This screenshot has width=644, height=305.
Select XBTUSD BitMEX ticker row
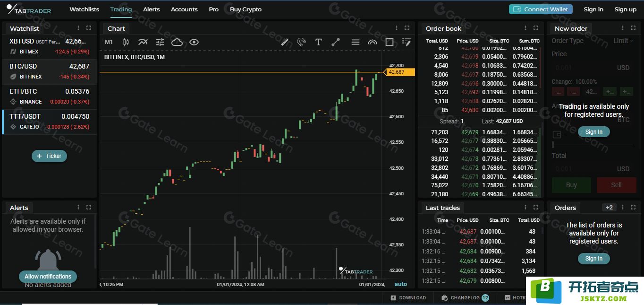click(50, 46)
